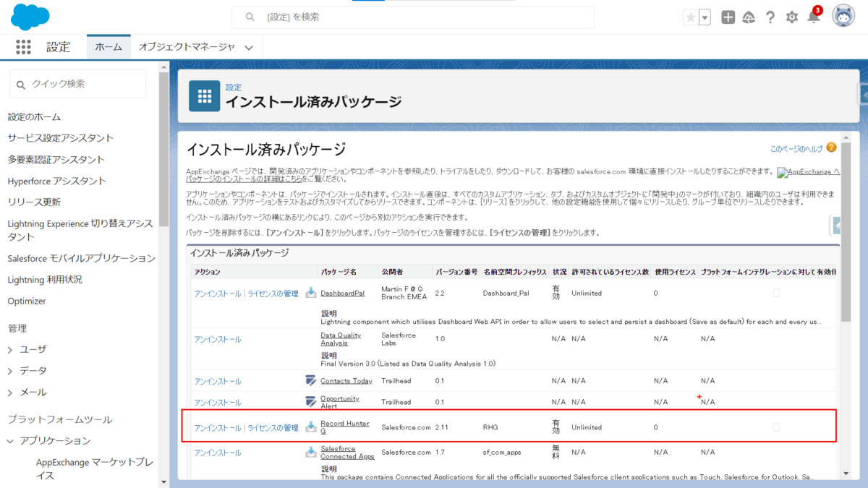Toggle DashboardPal platform integration checkbox

[x=776, y=293]
